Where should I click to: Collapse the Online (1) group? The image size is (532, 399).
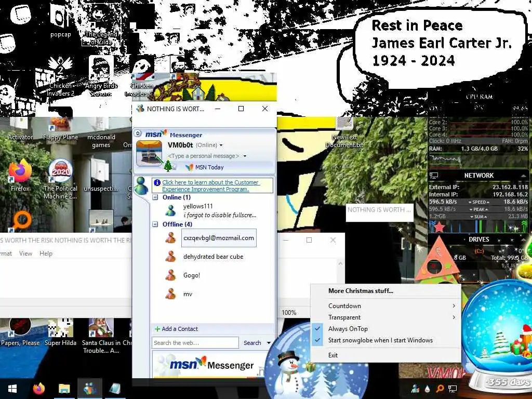(x=155, y=197)
